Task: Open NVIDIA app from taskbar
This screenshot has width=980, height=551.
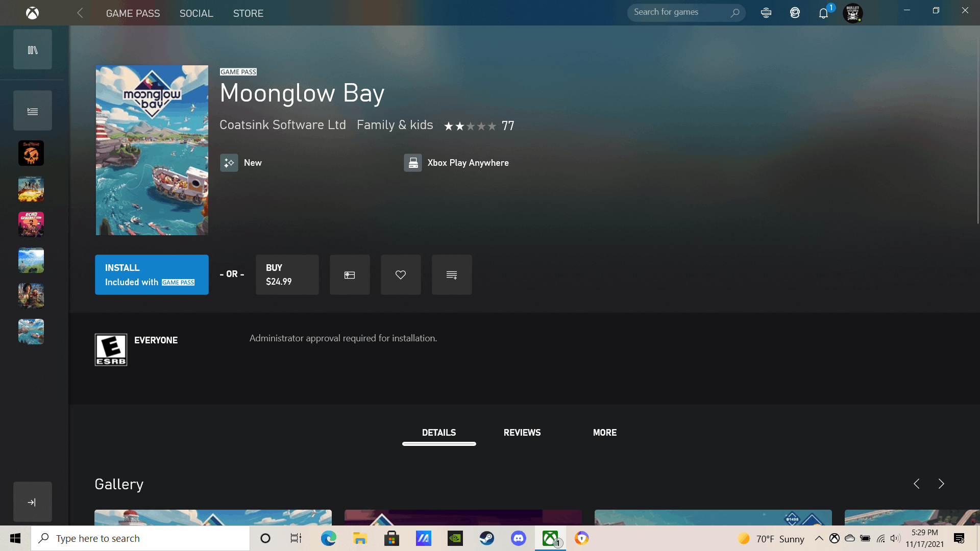Action: pyautogui.click(x=455, y=538)
